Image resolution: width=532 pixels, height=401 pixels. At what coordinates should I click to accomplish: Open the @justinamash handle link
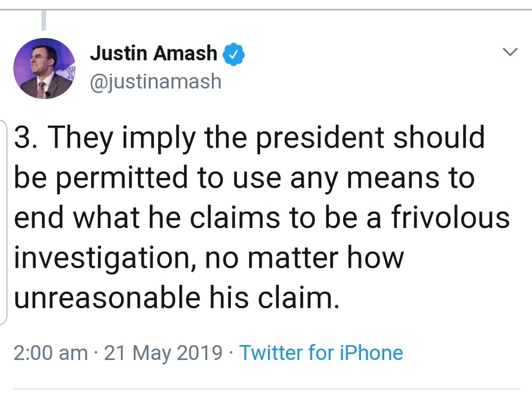[x=155, y=81]
